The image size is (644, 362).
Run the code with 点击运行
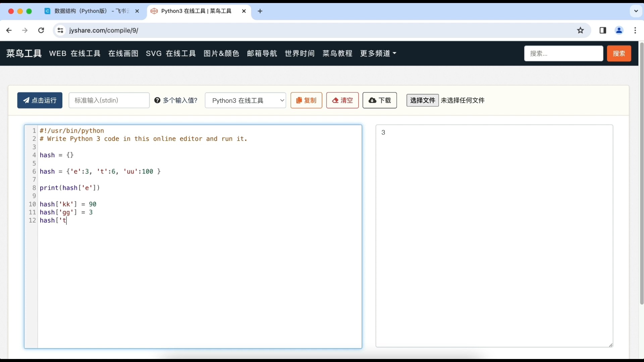coord(40,100)
